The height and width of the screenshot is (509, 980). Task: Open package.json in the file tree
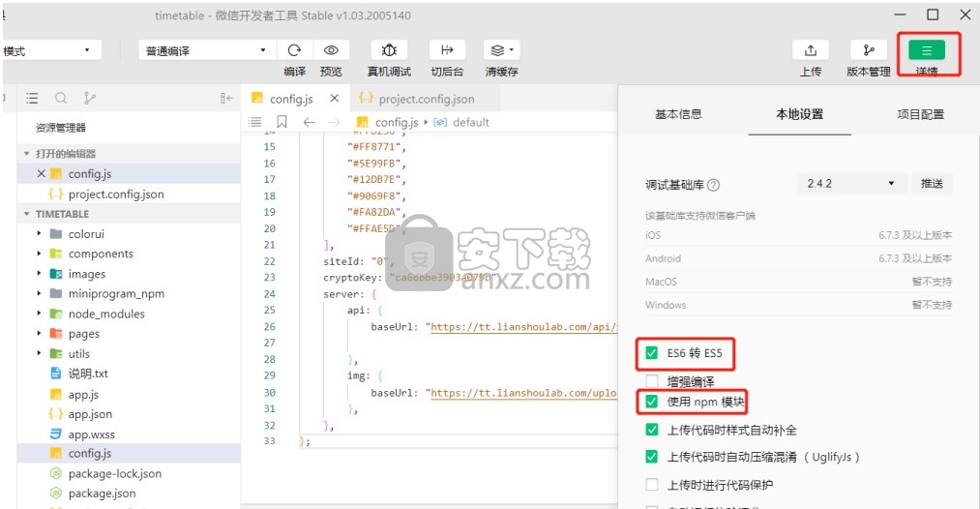(x=102, y=494)
